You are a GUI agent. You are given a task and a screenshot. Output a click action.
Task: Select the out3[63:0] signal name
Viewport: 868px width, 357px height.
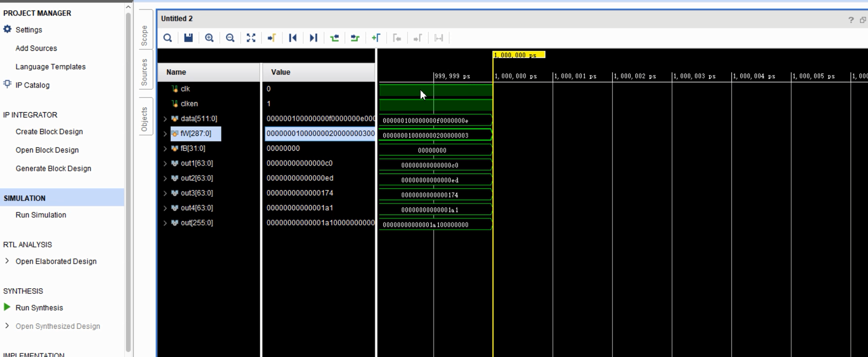click(197, 193)
